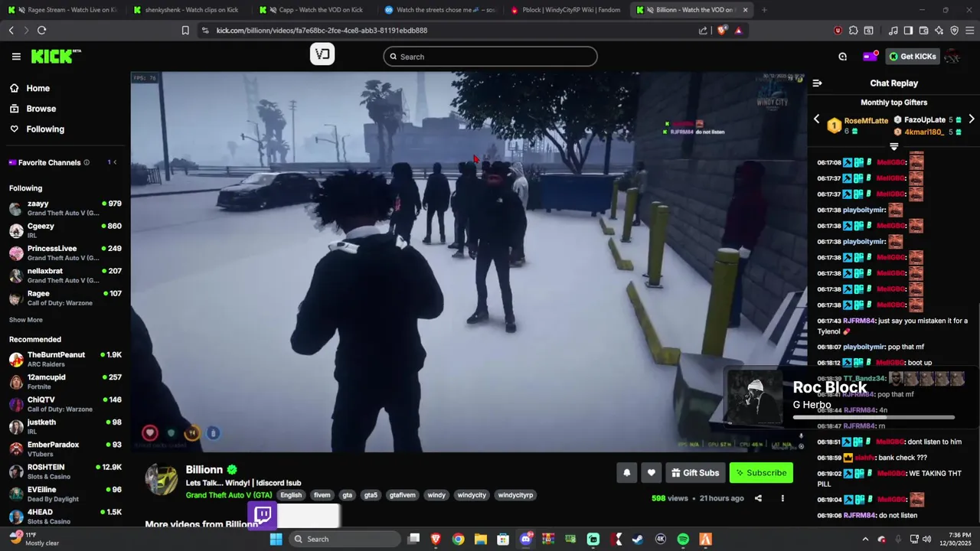
Task: Go back in browser history
Action: pyautogui.click(x=11, y=31)
